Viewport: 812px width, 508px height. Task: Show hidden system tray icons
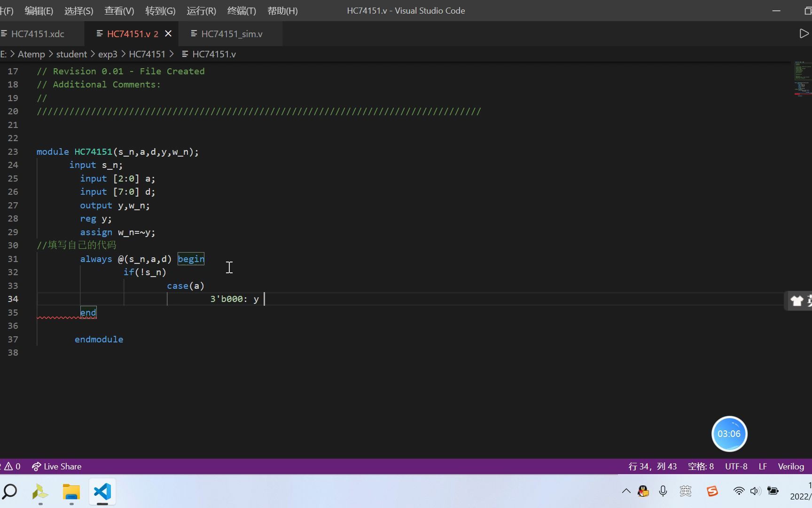click(x=626, y=492)
